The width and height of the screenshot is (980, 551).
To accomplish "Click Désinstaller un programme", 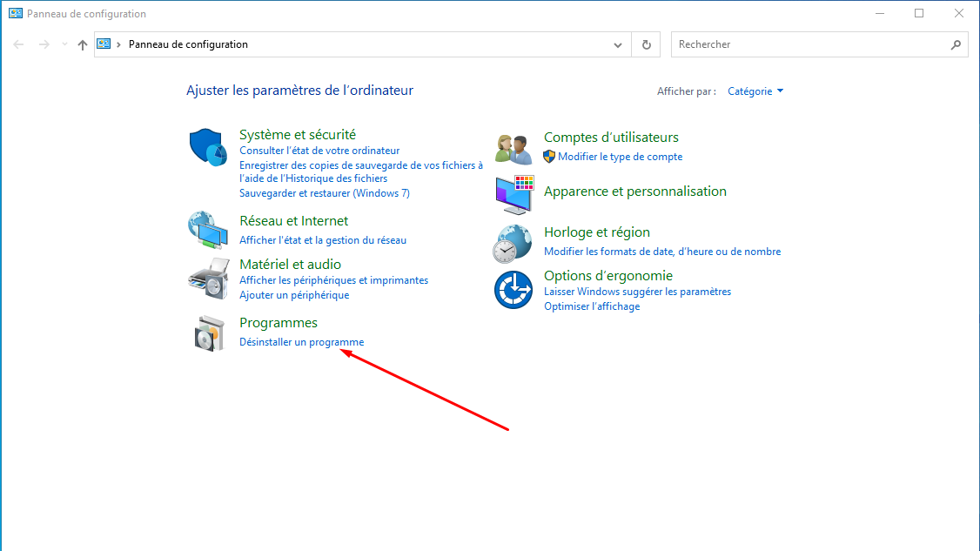I will click(301, 342).
